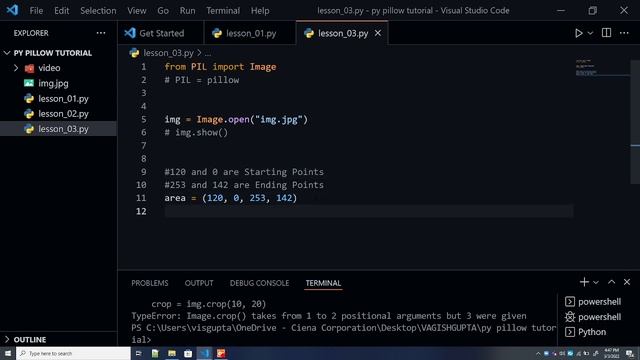Screen dimensions: 640x360
Task: Open the new terminal launch profile dropdown
Action: coord(596,282)
